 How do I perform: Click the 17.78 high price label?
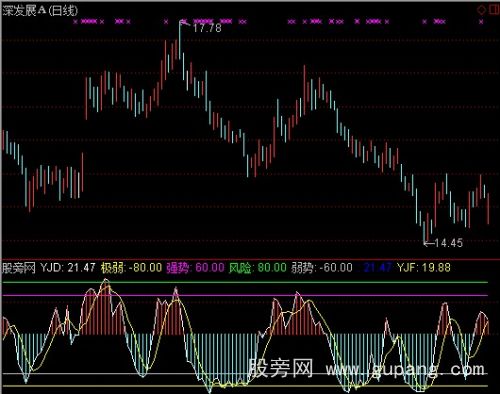pyautogui.click(x=207, y=28)
